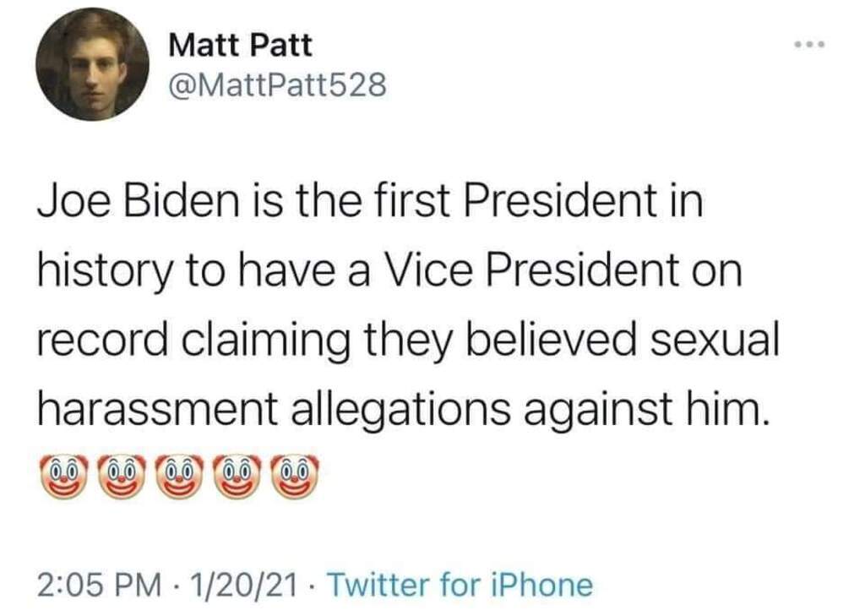Image resolution: width=865 pixels, height=616 pixels.
Task: Click the second clown emoji
Action: (119, 477)
